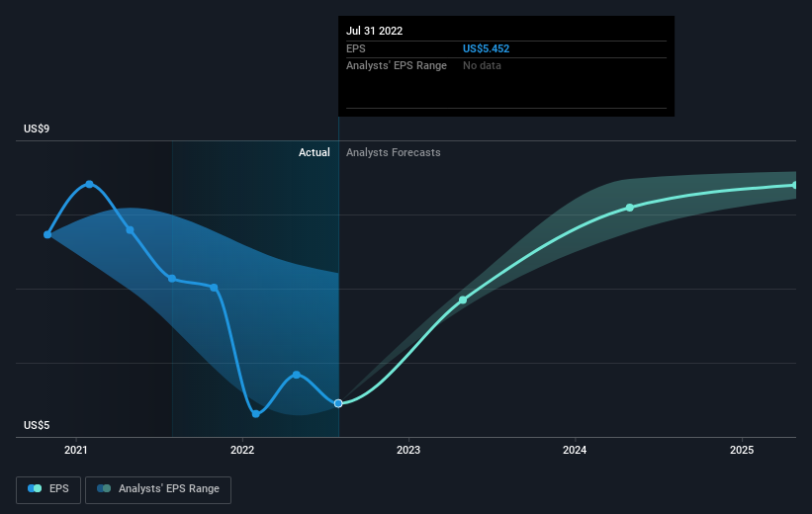
Task: Click the 2023 x-axis label
Action: click(x=408, y=450)
